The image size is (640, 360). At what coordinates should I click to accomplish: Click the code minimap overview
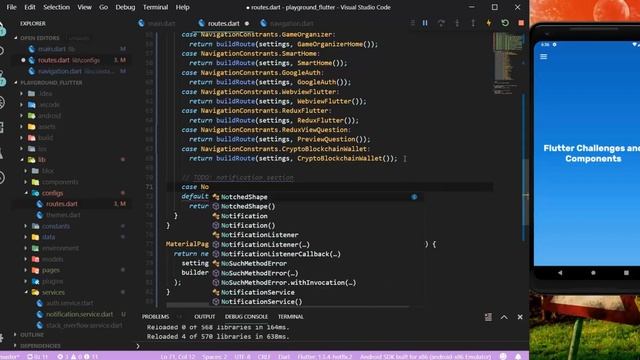[x=507, y=63]
